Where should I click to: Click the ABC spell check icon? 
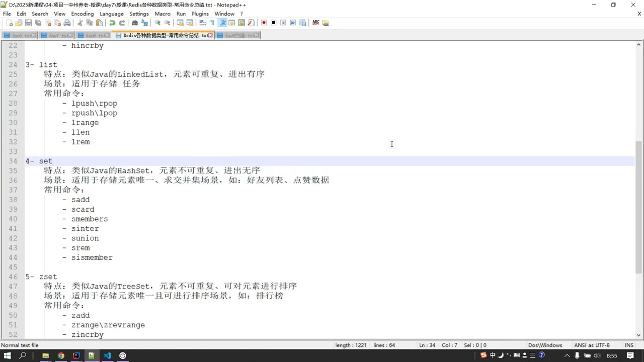tap(315, 23)
